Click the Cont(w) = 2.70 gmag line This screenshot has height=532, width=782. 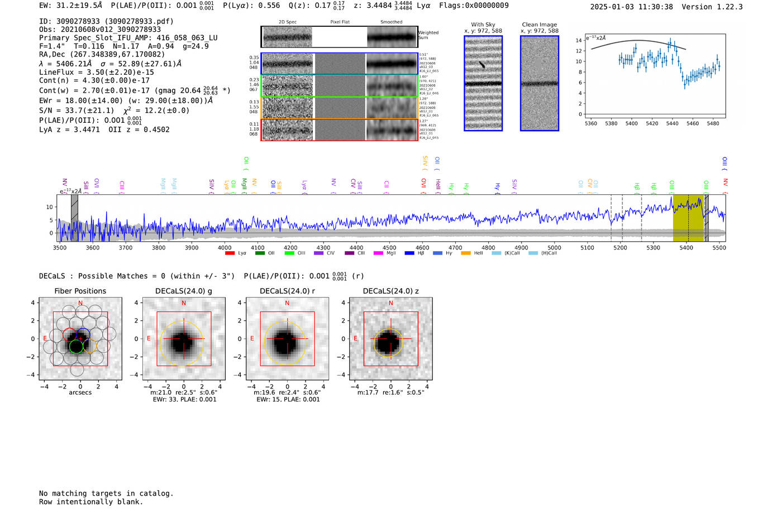tap(135, 90)
